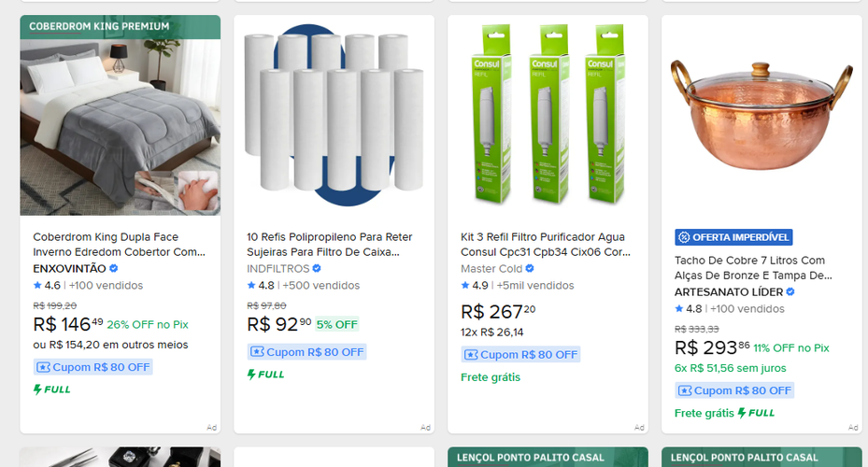This screenshot has height=467, width=868.
Task: Open Tacho De Cobre 7 Litros title
Action: coord(753,268)
